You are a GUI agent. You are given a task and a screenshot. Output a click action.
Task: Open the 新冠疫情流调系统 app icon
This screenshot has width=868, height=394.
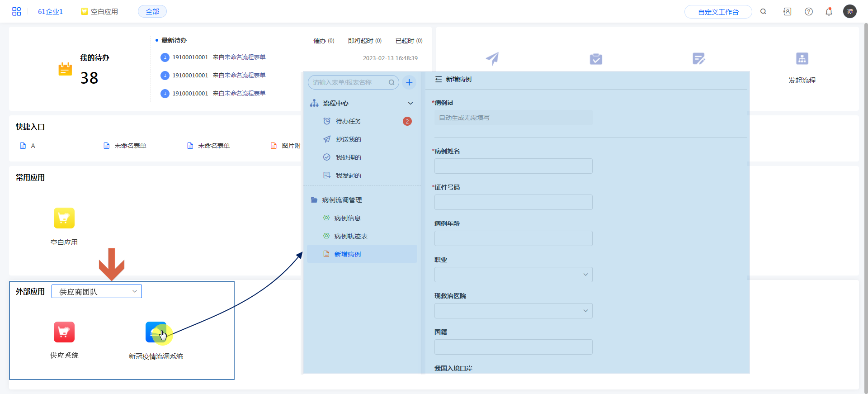click(x=156, y=332)
